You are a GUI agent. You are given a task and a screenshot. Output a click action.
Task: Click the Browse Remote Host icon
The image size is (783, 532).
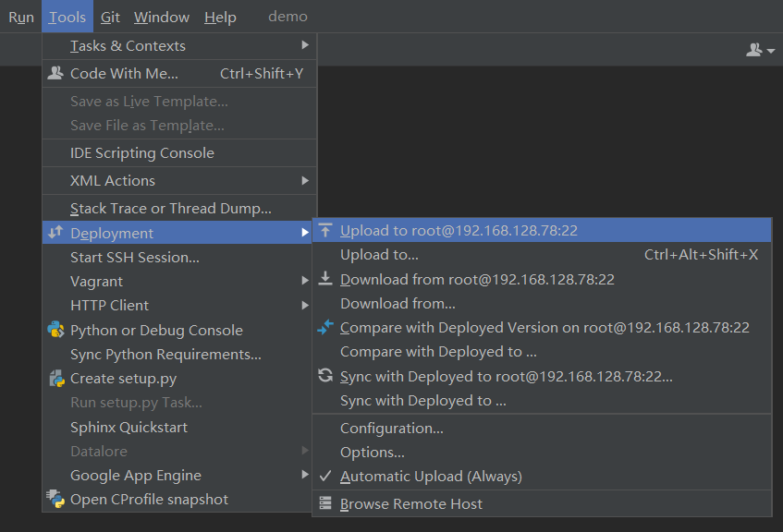click(325, 503)
